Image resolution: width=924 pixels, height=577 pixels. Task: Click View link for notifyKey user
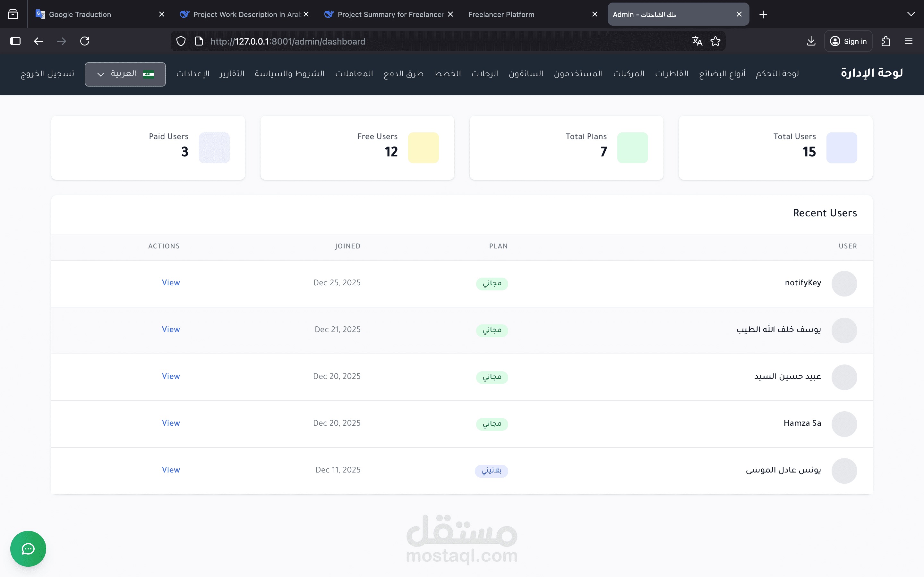click(x=171, y=283)
